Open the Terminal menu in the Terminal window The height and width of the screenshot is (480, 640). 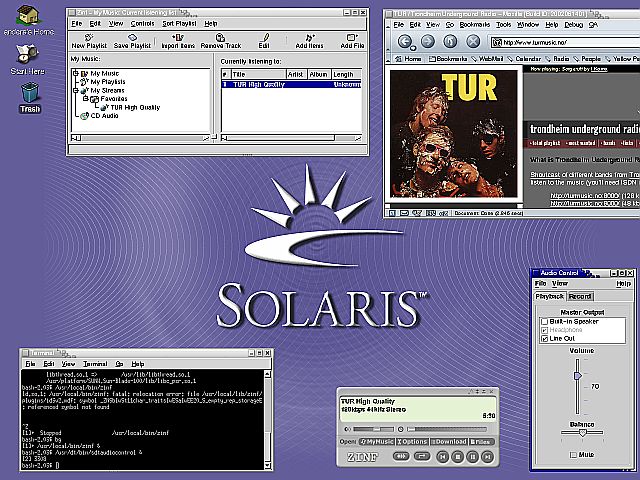(95, 364)
